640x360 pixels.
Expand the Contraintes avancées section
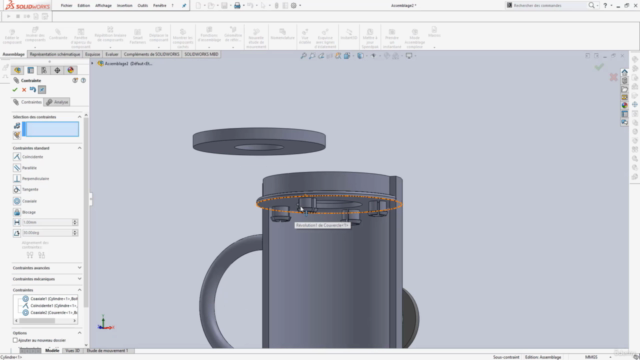pos(80,268)
